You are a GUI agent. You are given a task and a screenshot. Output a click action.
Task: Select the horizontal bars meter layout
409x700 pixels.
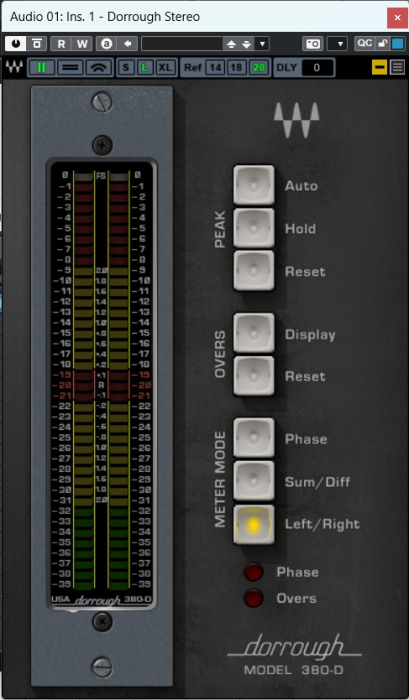coord(70,68)
